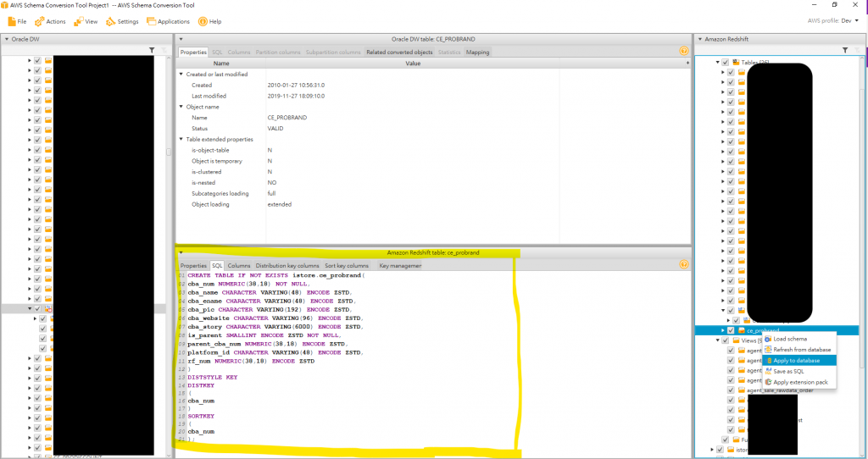Open the Help menu
The image size is (868, 459).
[x=210, y=21]
